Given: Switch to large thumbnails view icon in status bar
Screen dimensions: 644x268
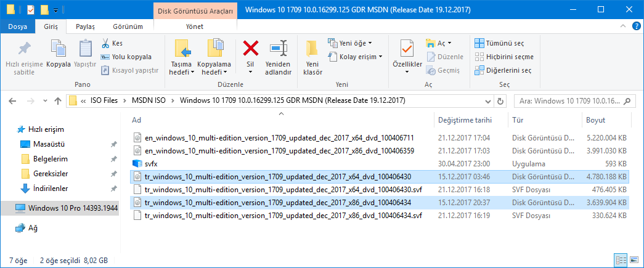Looking at the screenshot, I should pos(634,260).
